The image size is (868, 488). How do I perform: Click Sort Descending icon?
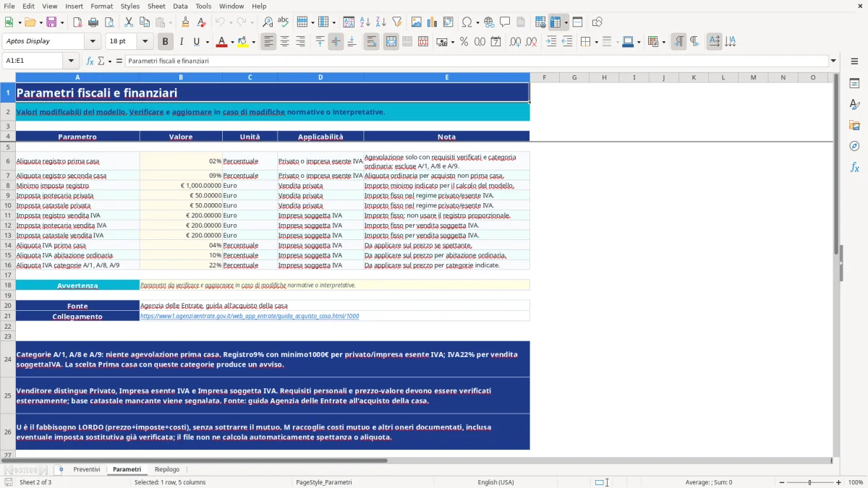point(380,22)
